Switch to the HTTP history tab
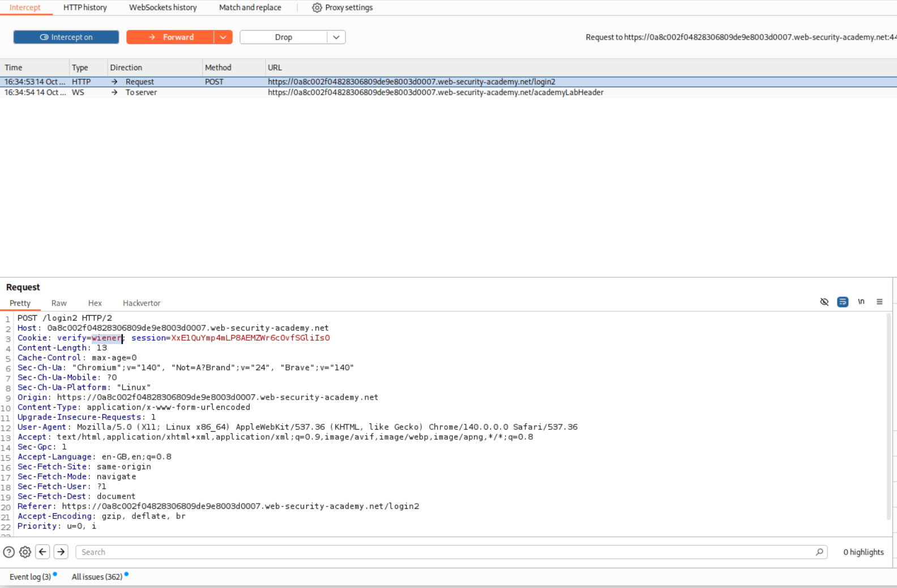Screen dimensions: 897x588 click(85, 7)
